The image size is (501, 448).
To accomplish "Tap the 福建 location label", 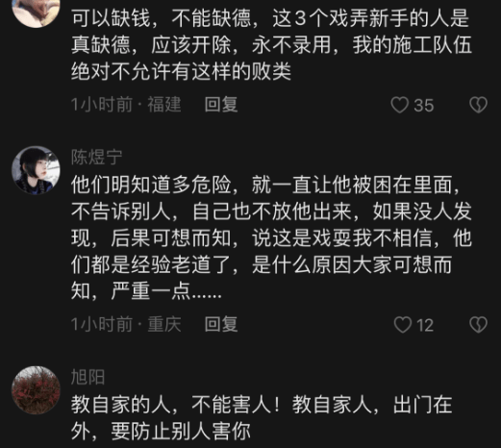I will [x=164, y=105].
